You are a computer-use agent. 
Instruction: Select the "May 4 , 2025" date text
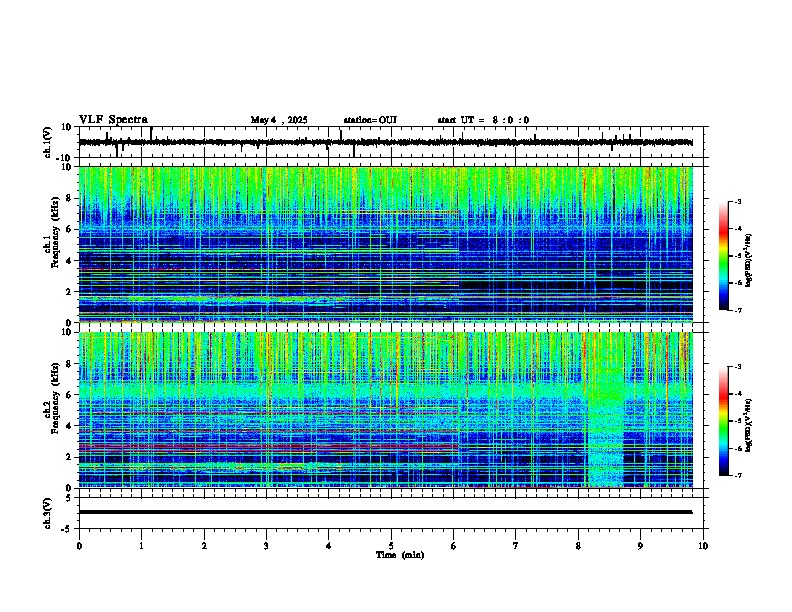[279, 120]
